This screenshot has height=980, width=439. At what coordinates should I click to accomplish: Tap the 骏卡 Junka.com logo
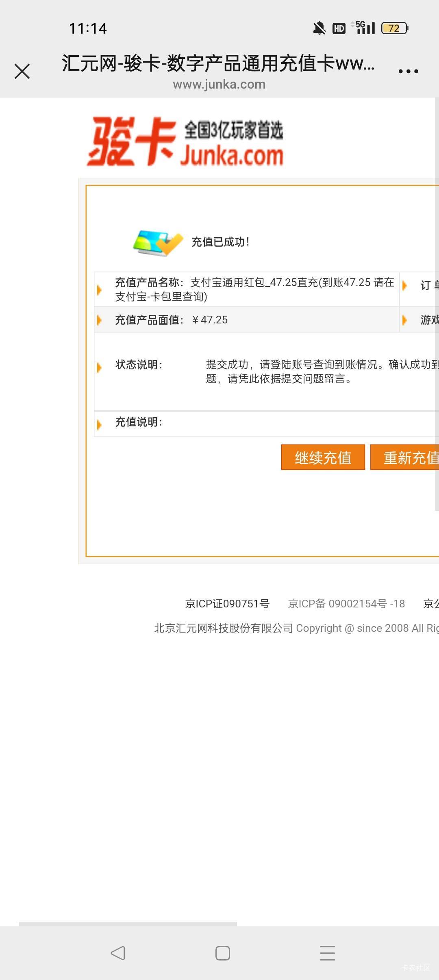click(x=185, y=141)
